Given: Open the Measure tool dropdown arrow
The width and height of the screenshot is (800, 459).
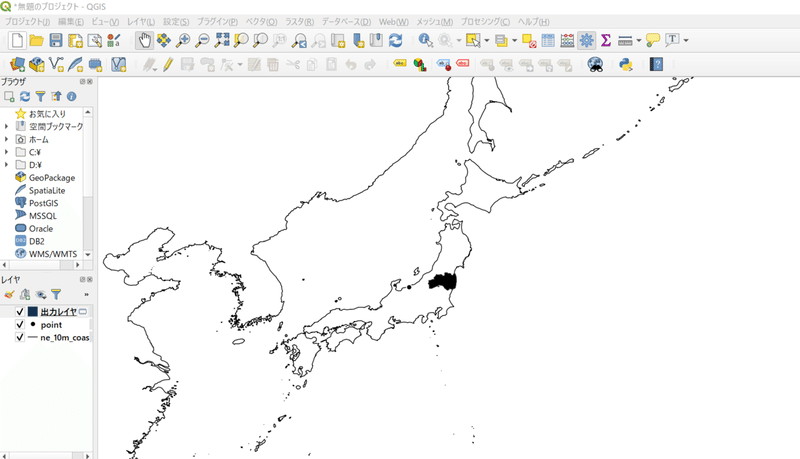Looking at the screenshot, I should (x=638, y=40).
